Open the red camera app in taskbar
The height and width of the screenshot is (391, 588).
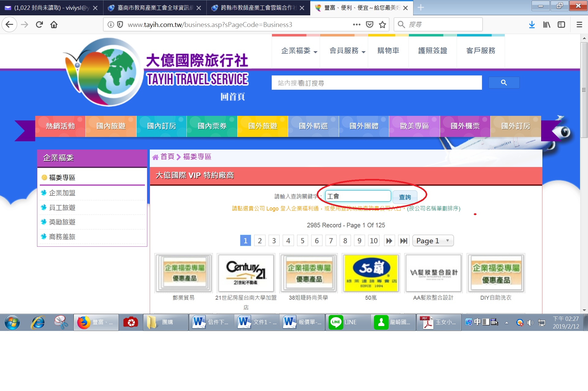pyautogui.click(x=130, y=322)
